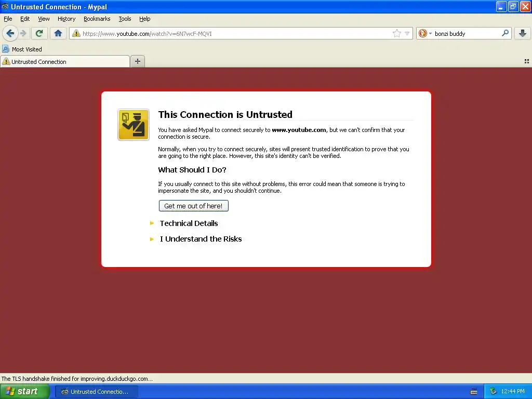532x399 pixels.
Task: Click the TLS handshake status bar text
Action: [x=77, y=379]
